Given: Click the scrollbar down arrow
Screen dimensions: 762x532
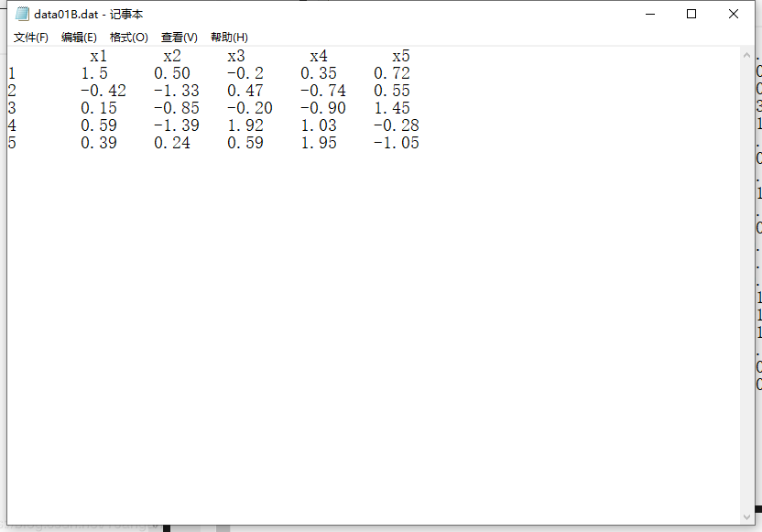Looking at the screenshot, I should pyautogui.click(x=747, y=517).
